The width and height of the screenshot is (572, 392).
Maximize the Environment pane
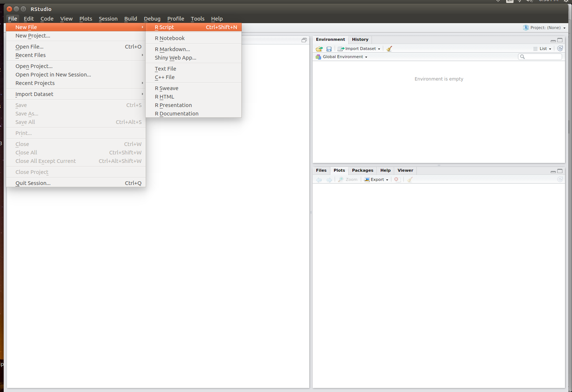(x=560, y=40)
